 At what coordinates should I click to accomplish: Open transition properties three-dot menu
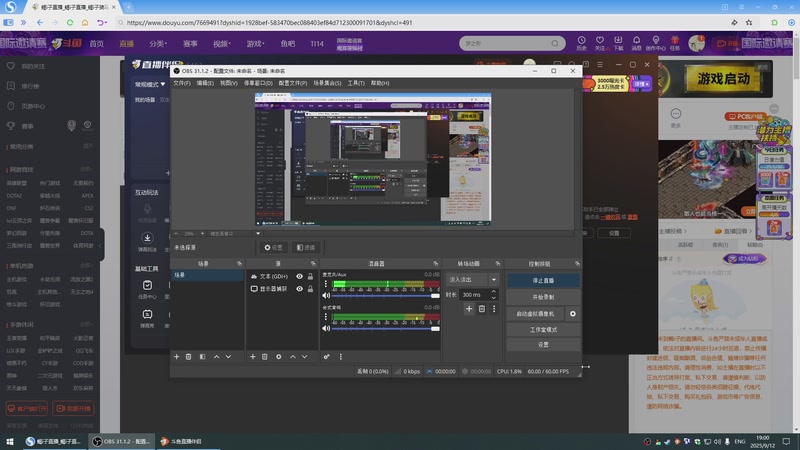pos(494,309)
